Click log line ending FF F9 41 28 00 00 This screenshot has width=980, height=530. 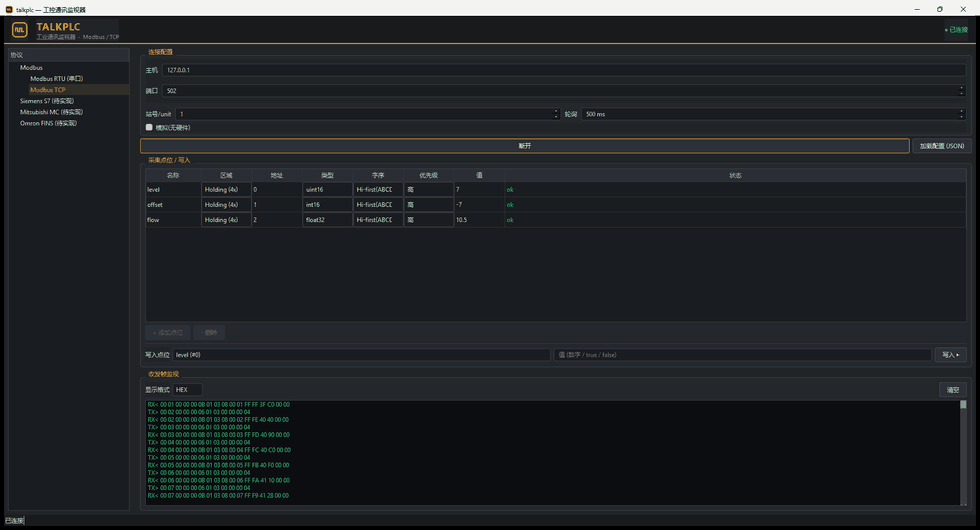coord(218,496)
